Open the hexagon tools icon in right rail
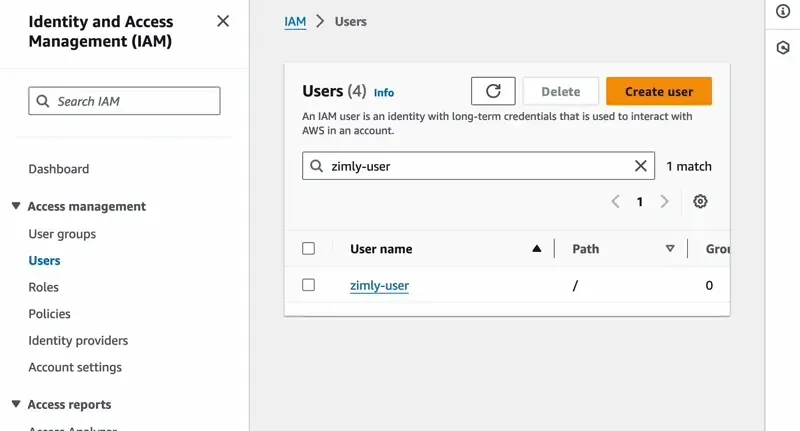 tap(783, 48)
